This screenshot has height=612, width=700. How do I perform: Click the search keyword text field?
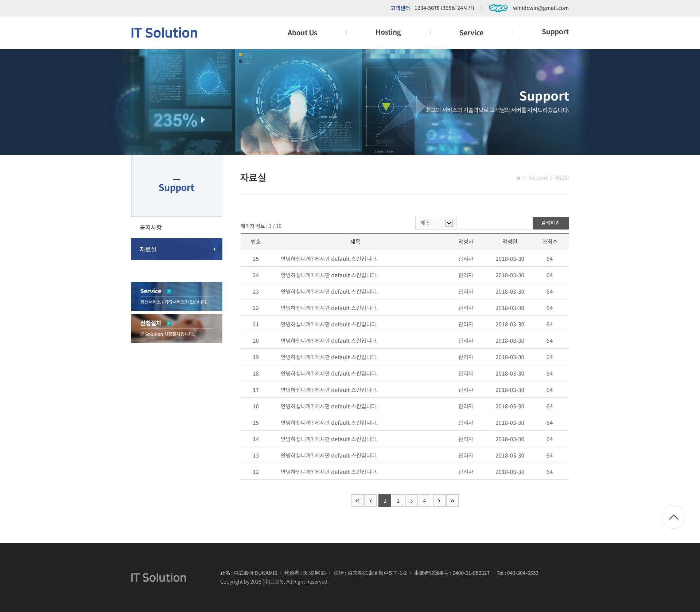494,223
